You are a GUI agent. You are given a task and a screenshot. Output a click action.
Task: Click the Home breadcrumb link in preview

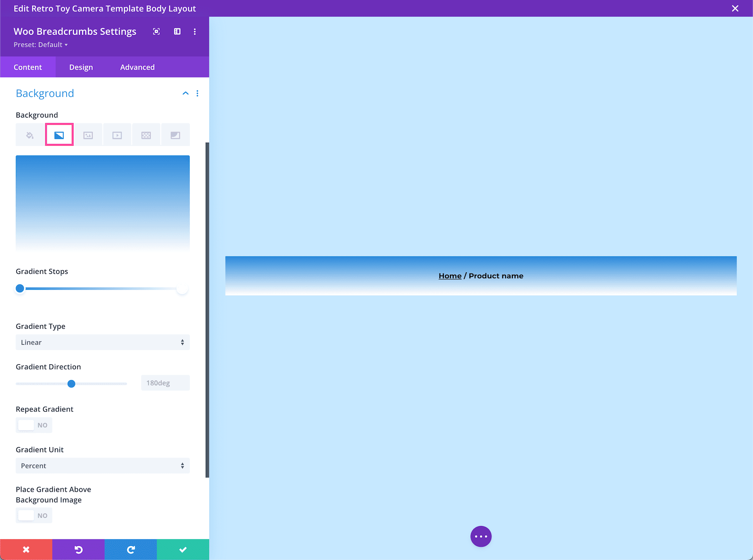point(449,276)
